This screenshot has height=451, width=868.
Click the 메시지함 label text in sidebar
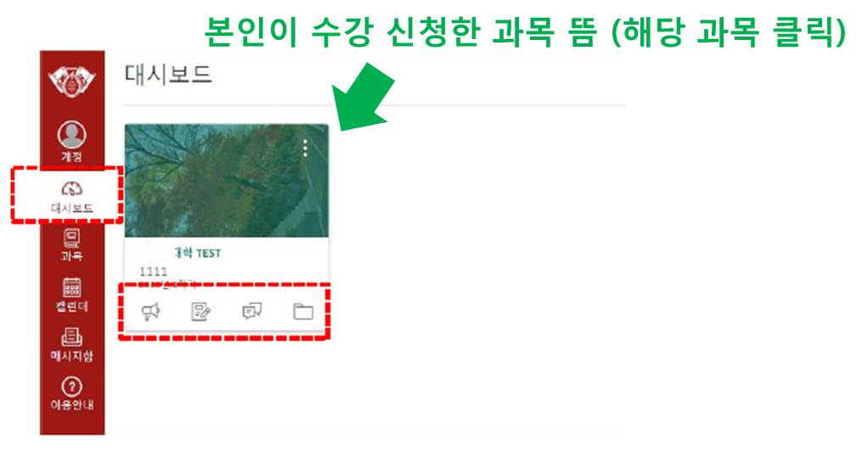(72, 356)
